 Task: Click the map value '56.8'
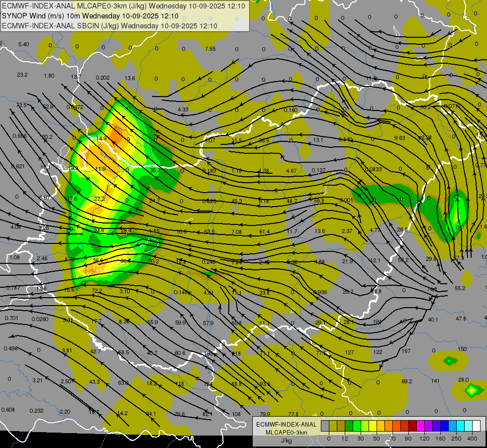click(319, 201)
